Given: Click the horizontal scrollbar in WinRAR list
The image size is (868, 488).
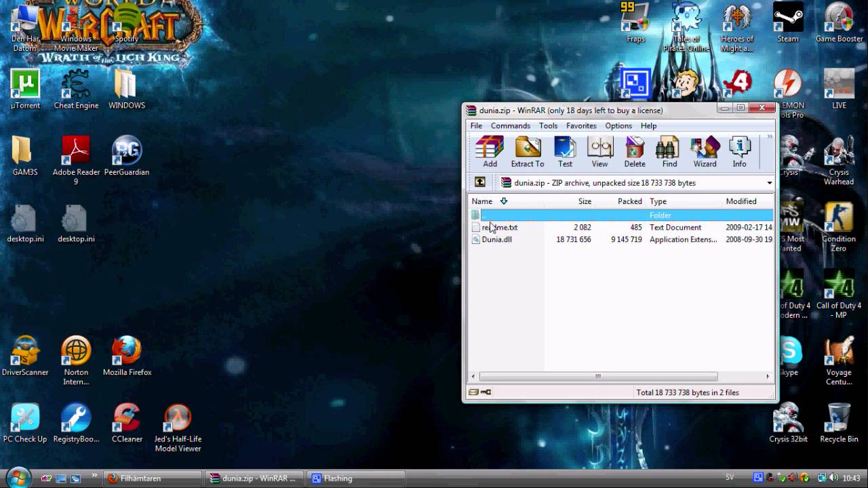Looking at the screenshot, I should pos(598,376).
